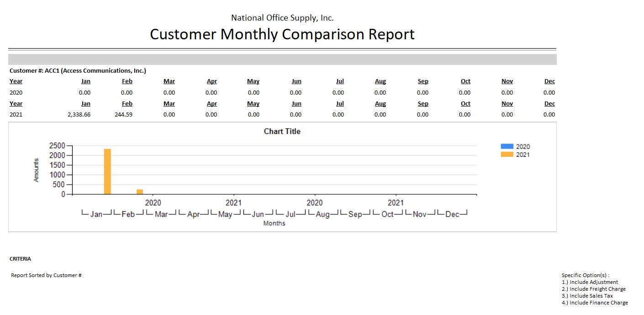Screen dimensions: 644x315
Task: Click the National Office Supply, Inc. company name
Action: [282, 18]
